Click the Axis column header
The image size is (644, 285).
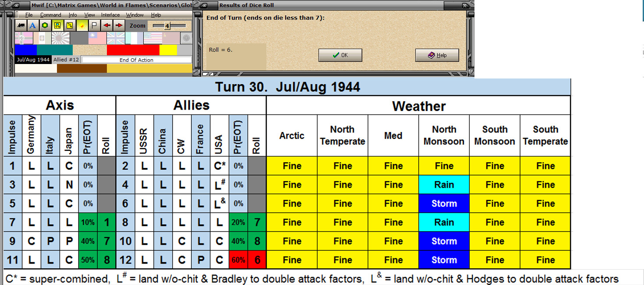click(x=60, y=105)
